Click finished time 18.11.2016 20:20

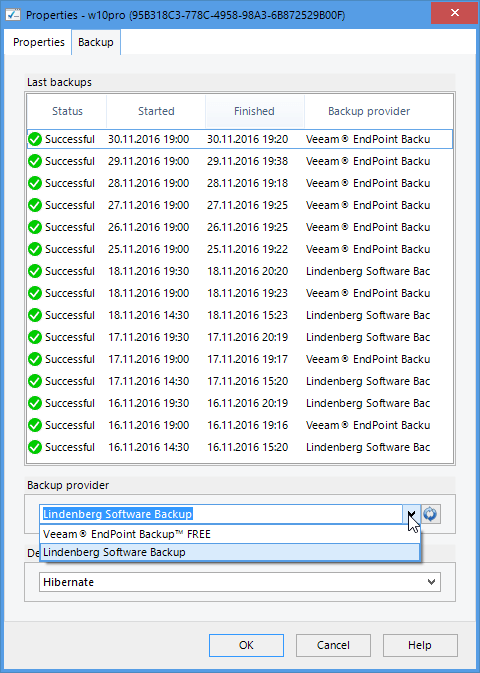pos(248,271)
